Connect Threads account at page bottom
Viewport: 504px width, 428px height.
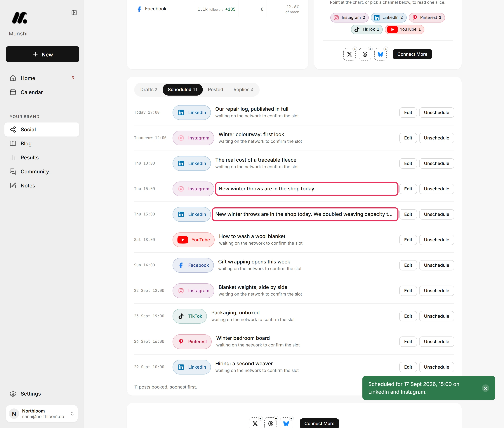271,423
